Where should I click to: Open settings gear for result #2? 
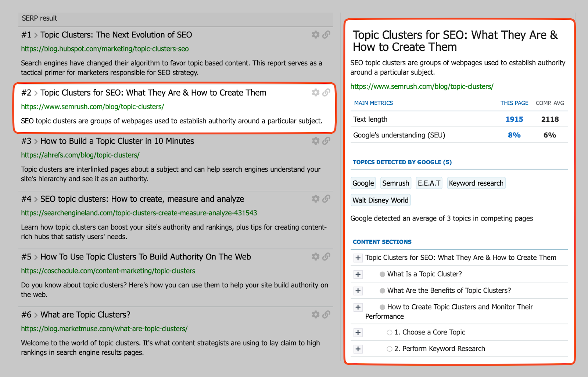[x=315, y=92]
